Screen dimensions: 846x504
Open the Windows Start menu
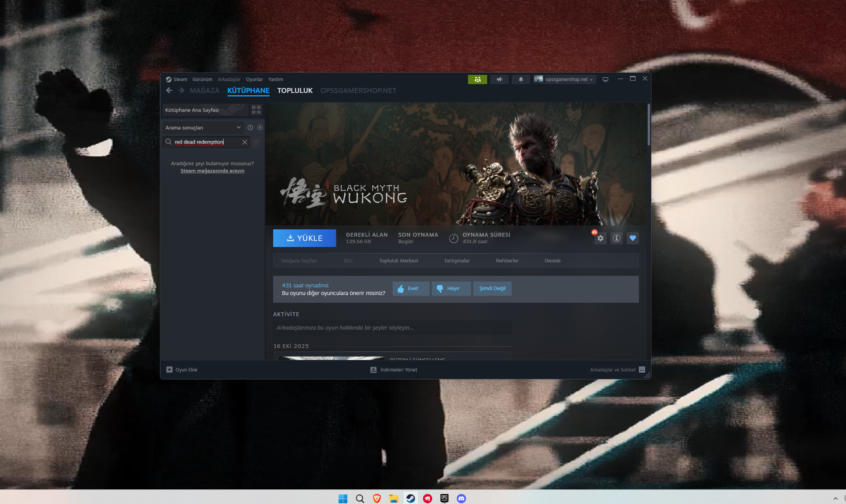tap(343, 498)
